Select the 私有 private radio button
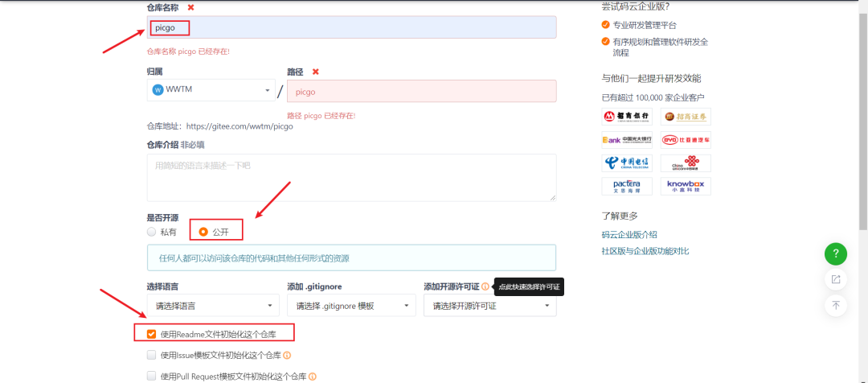Viewport: 868px width, 383px height. 152,232
